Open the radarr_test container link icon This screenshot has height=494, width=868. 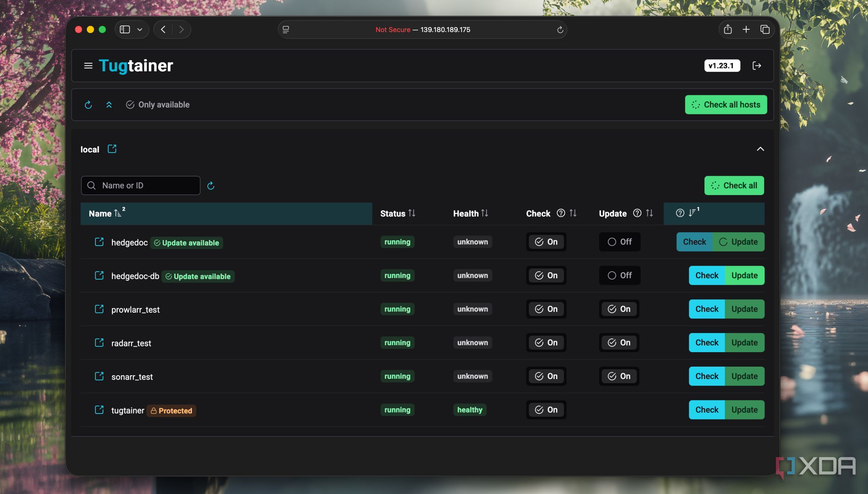pos(99,343)
